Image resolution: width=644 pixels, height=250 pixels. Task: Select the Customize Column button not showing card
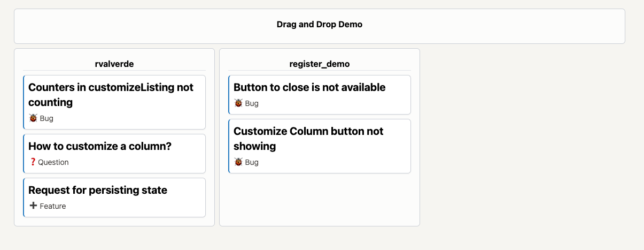(x=320, y=146)
